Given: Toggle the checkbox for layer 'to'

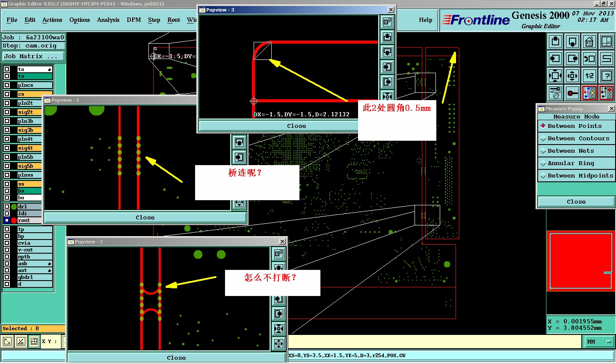Looking at the screenshot, I should pyautogui.click(x=7, y=69).
